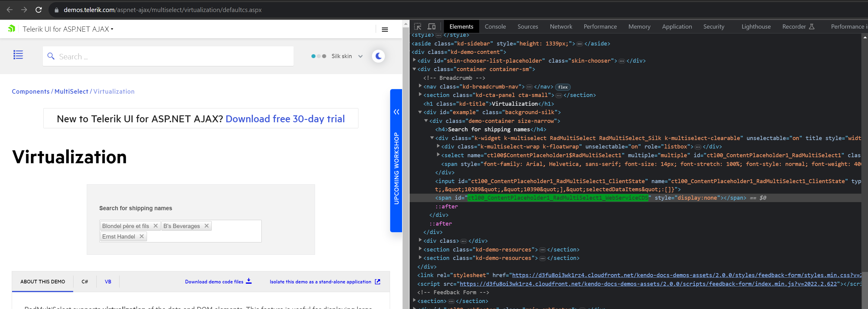Click the feedback-form index.min.js script link
This screenshot has width=868, height=309.
click(648, 284)
